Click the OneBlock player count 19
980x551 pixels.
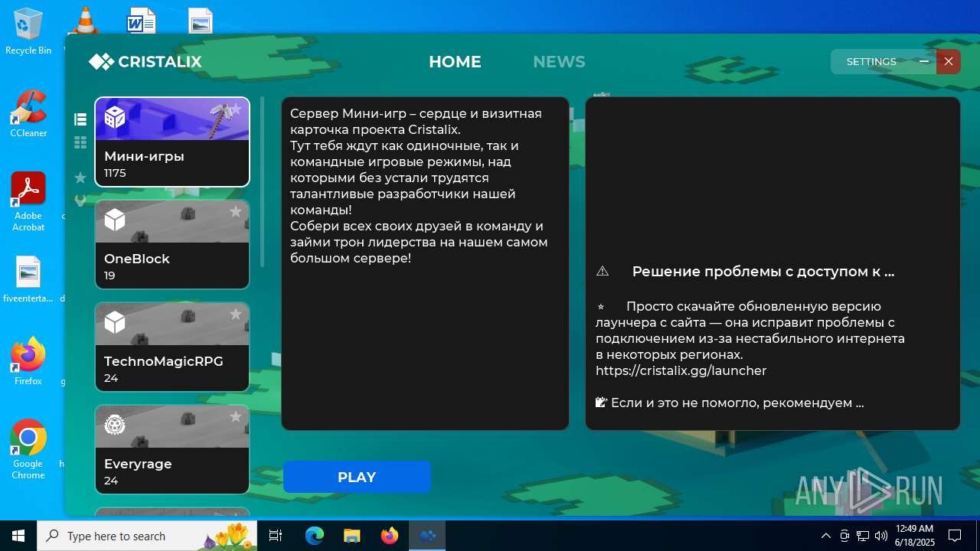click(109, 275)
